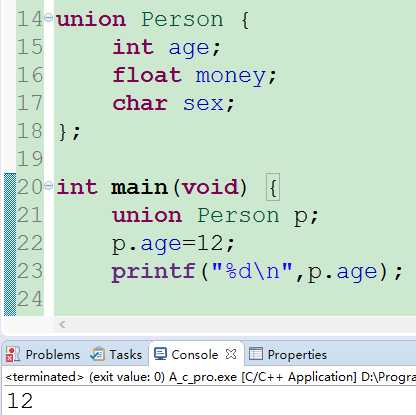416x415 pixels.
Task: Click line number 23 in gutter
Action: [x=30, y=271]
